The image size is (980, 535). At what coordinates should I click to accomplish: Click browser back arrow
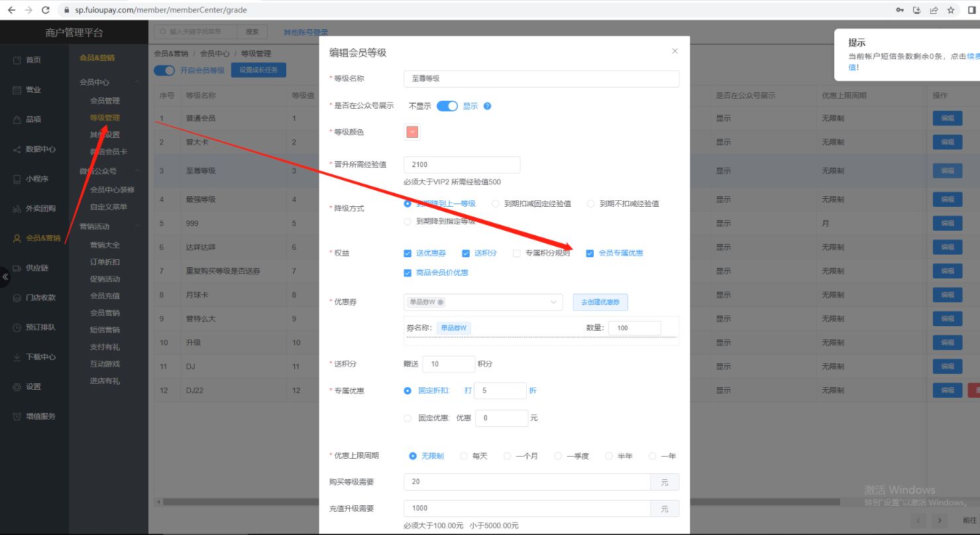coord(11,10)
